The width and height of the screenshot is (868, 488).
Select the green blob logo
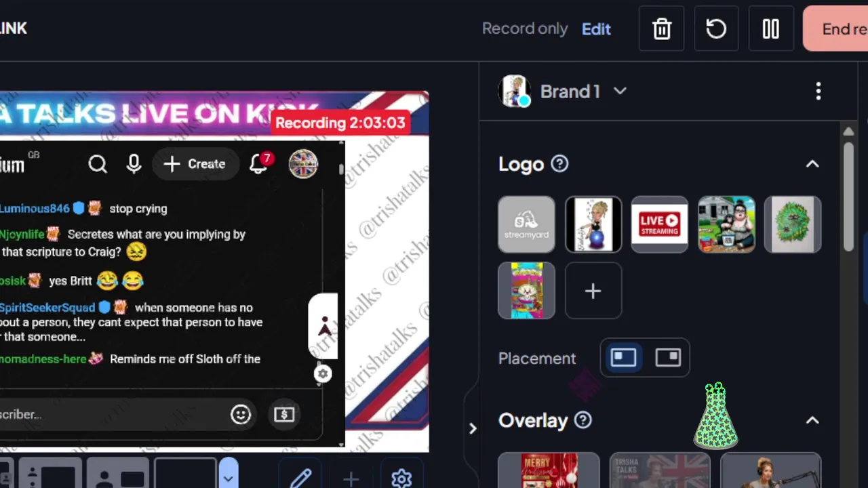point(793,224)
